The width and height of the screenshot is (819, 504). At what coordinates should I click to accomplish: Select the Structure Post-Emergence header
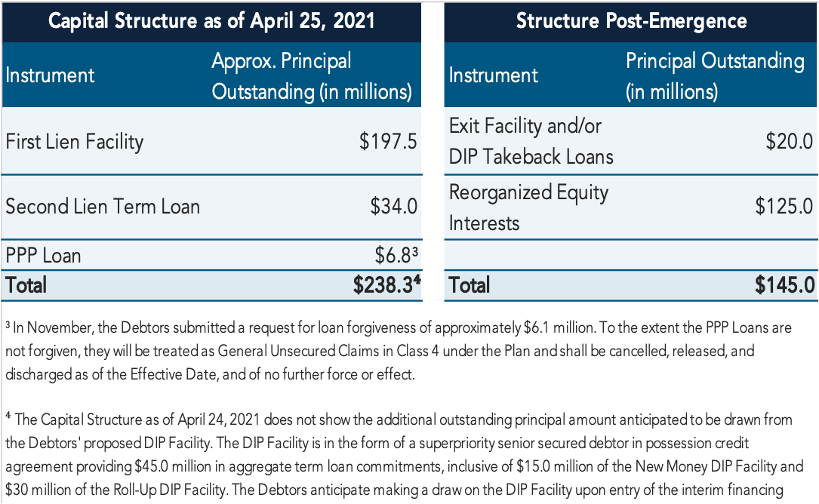pos(631,21)
